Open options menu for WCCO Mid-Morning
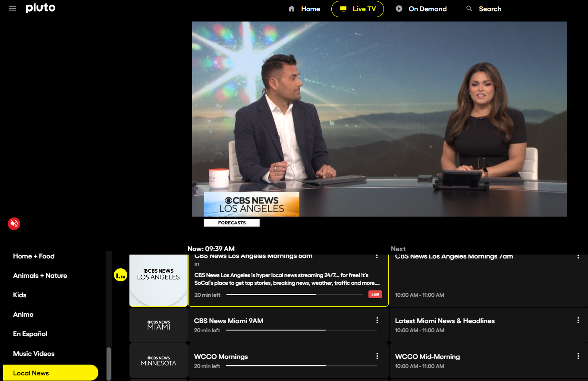The width and height of the screenshot is (588, 381). coord(578,356)
